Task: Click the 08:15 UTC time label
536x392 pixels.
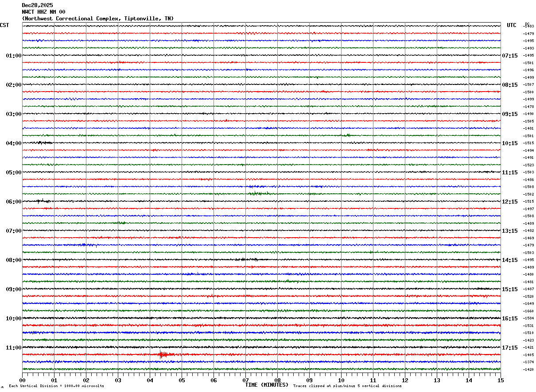Action: click(x=510, y=85)
